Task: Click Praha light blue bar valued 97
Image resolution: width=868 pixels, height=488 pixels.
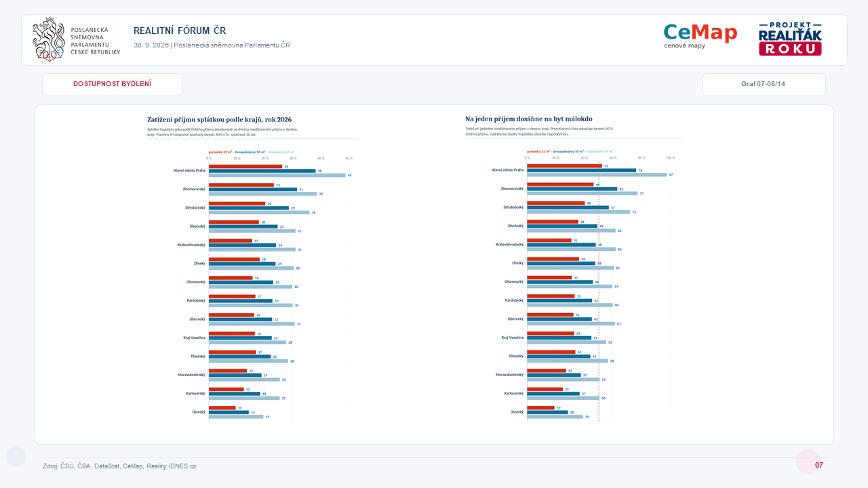Action: click(x=597, y=175)
